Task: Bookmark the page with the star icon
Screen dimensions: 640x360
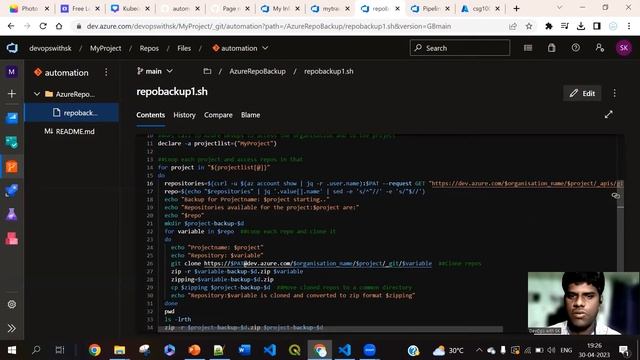Action: pyautogui.click(x=529, y=26)
